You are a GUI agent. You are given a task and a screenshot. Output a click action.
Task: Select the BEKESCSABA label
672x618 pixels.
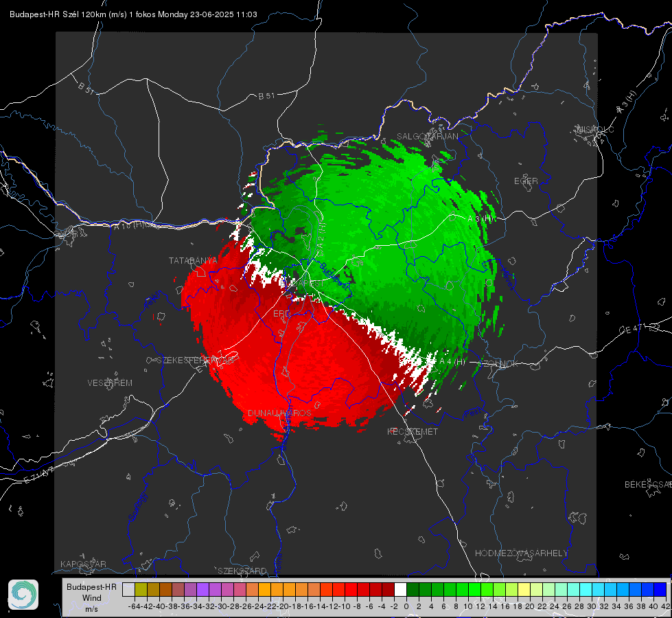[648, 484]
